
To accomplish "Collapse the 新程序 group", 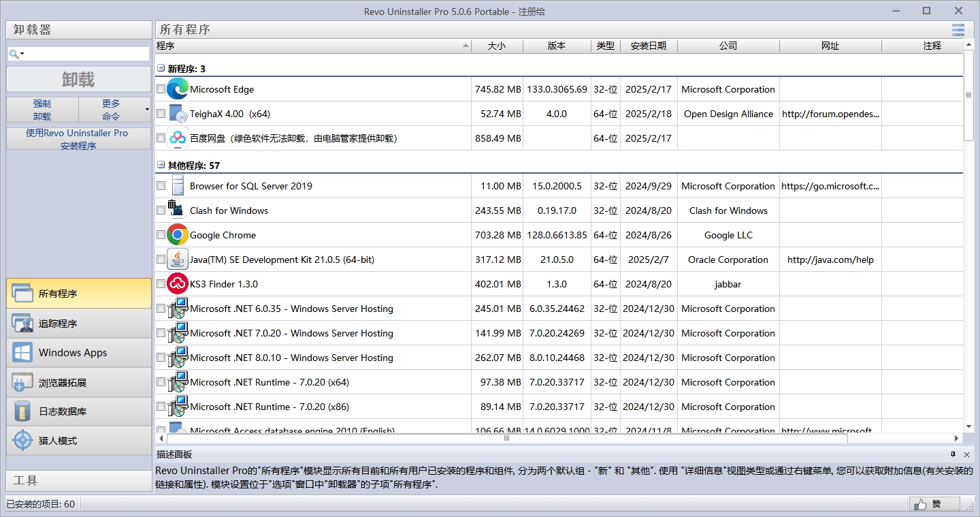I will coord(161,69).
